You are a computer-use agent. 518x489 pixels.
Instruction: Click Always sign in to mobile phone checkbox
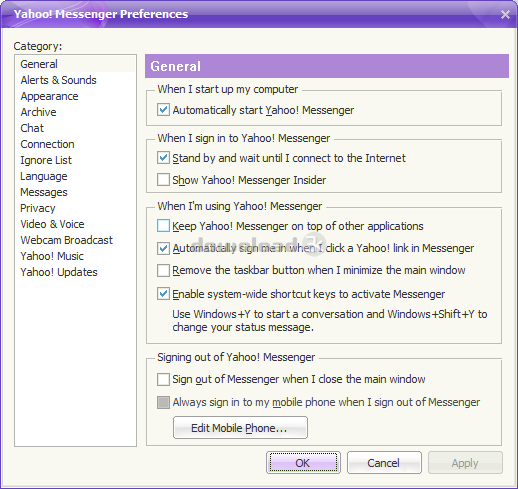[163, 402]
